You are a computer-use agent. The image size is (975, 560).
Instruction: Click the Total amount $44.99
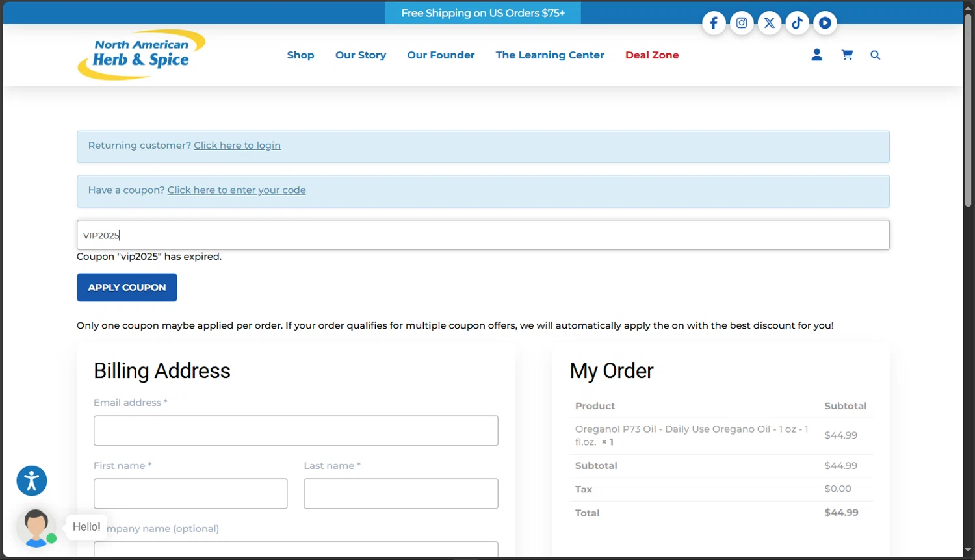(841, 513)
